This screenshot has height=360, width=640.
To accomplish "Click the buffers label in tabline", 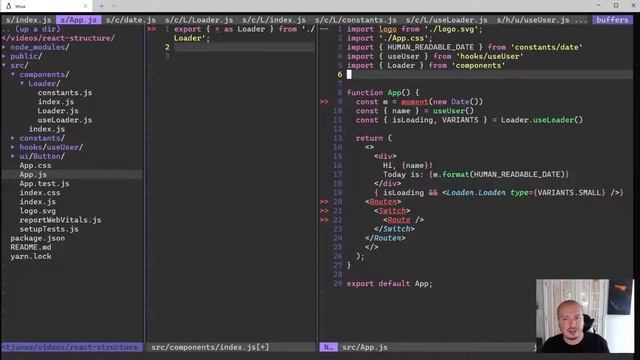I will pyautogui.click(x=612, y=20).
